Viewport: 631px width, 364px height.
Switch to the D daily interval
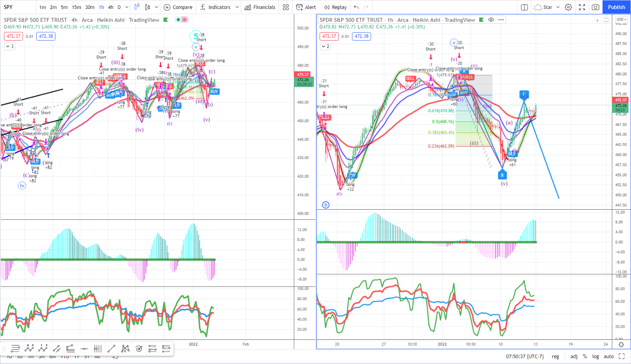pyautogui.click(x=119, y=7)
